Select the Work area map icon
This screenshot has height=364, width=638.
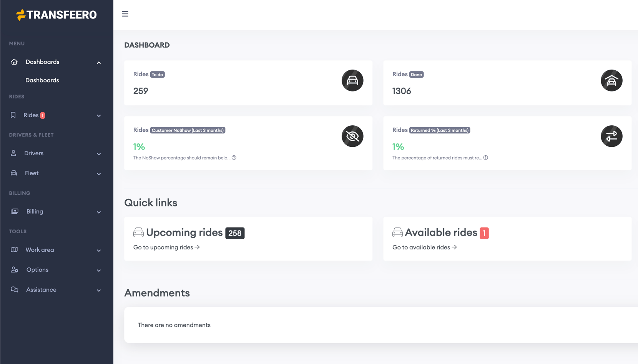pyautogui.click(x=14, y=249)
